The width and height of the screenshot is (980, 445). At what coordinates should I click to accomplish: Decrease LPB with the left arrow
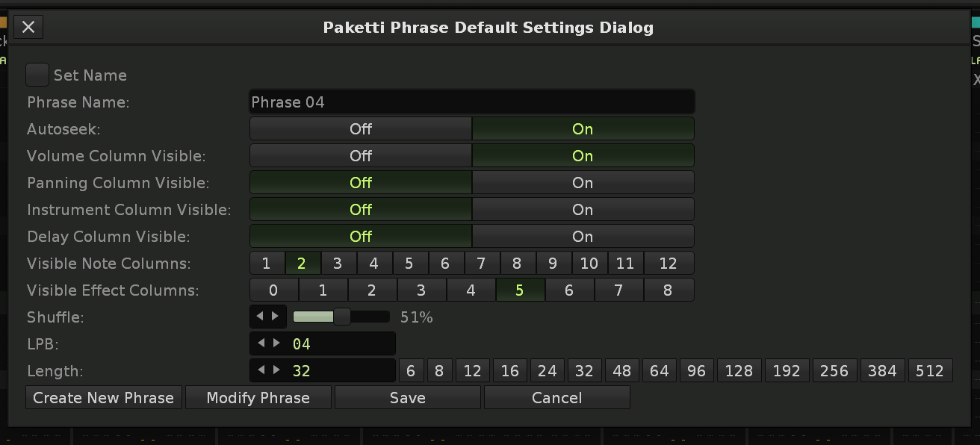point(260,343)
